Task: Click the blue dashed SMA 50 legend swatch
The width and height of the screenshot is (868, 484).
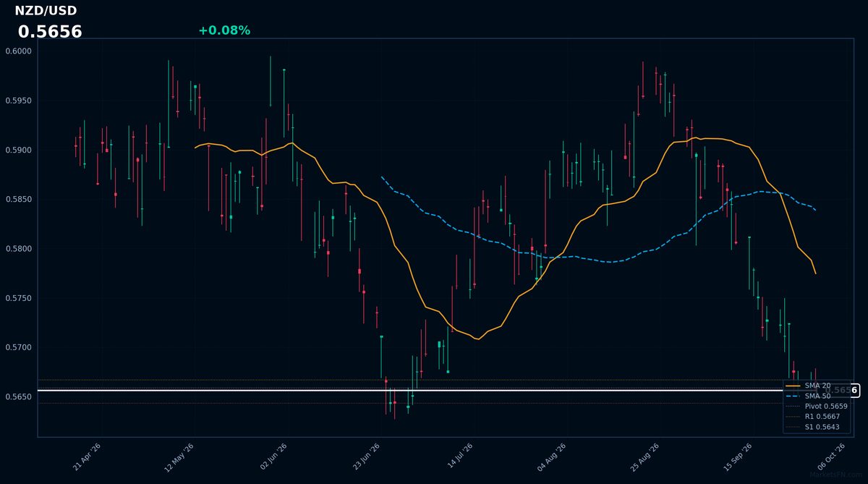Action: (793, 396)
